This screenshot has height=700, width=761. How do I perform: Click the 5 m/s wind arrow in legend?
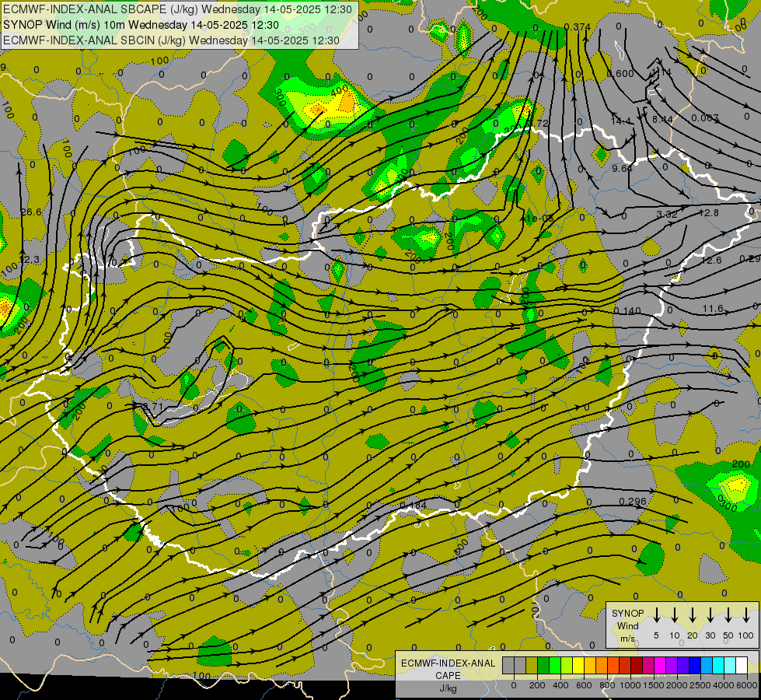pos(656,614)
